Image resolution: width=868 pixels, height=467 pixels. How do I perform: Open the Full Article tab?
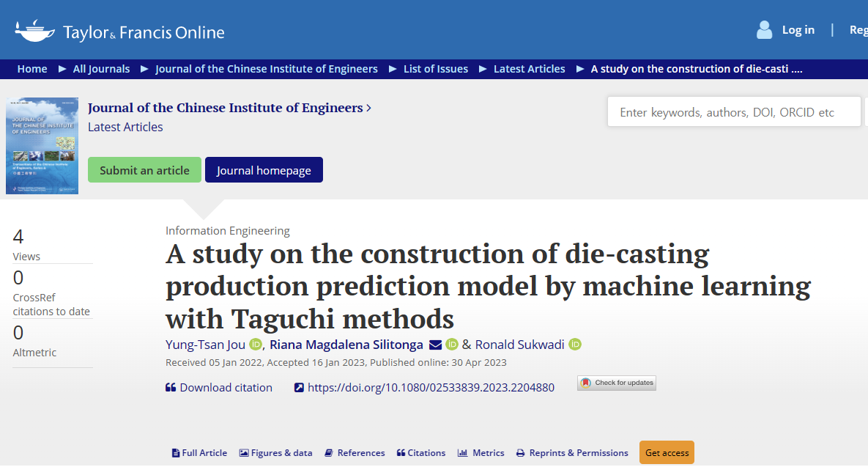point(199,453)
